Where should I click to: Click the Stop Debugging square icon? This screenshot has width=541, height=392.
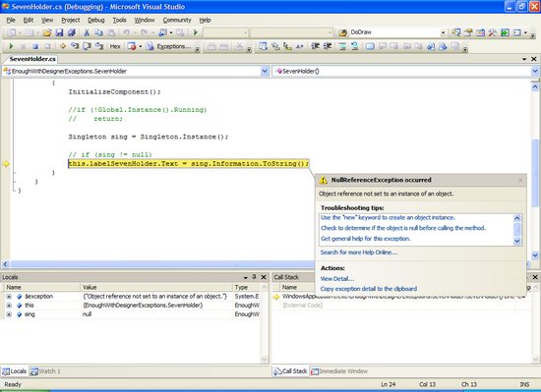[x=35, y=46]
